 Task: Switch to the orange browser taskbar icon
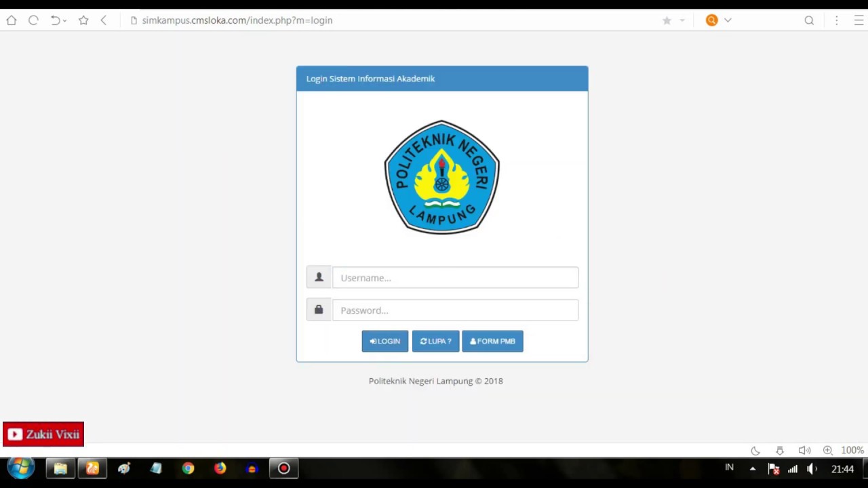pyautogui.click(x=92, y=468)
